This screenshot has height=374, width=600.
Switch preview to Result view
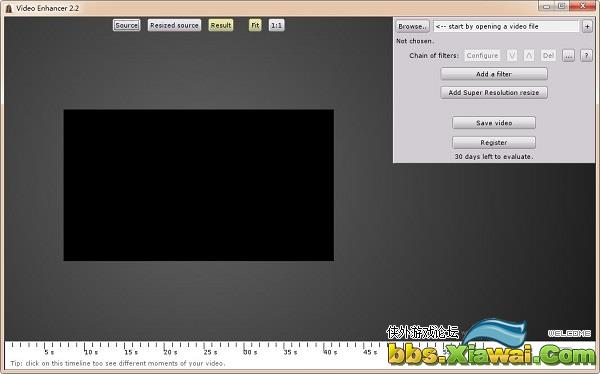coord(221,25)
